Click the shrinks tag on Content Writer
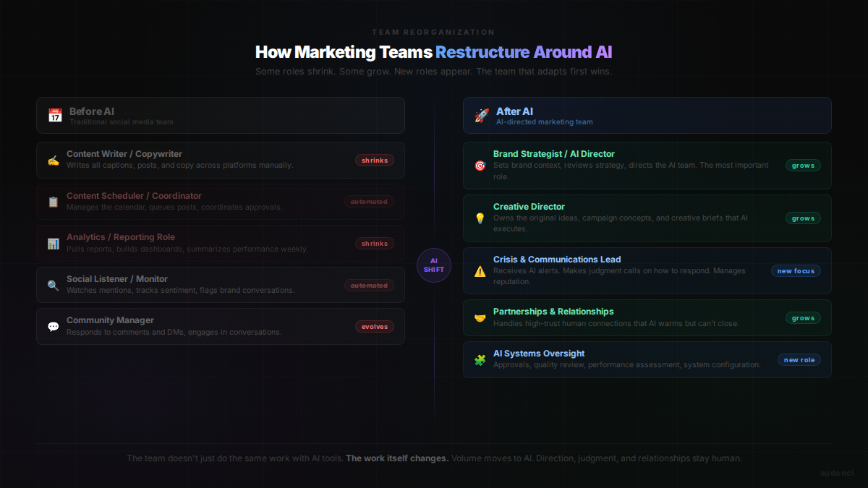The width and height of the screenshot is (868, 488). click(374, 160)
